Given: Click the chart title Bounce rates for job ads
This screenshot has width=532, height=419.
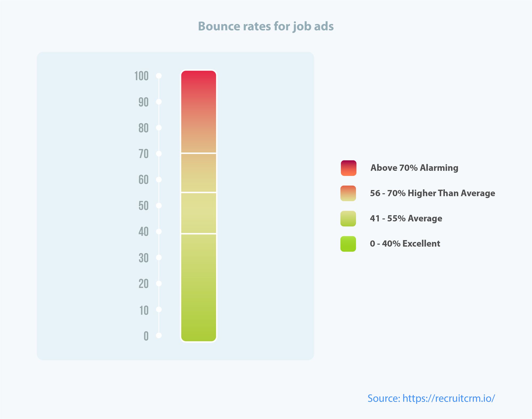Looking at the screenshot, I should 266,26.
